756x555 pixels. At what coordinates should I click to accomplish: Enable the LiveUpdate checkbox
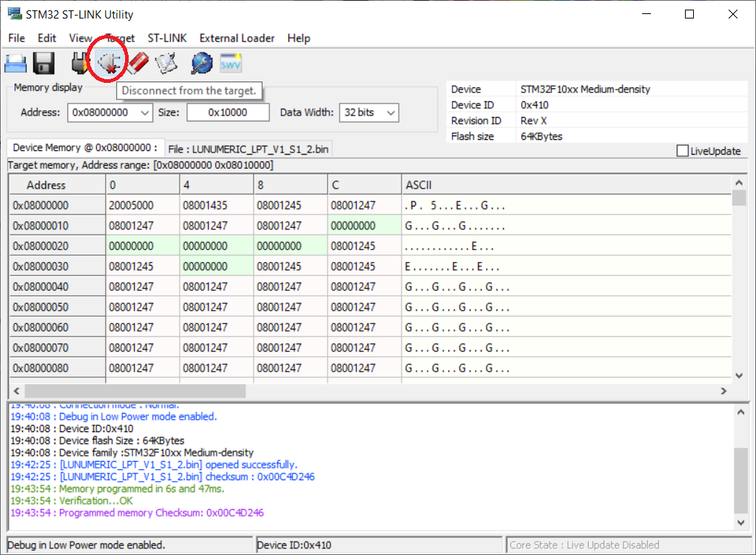[x=682, y=151]
